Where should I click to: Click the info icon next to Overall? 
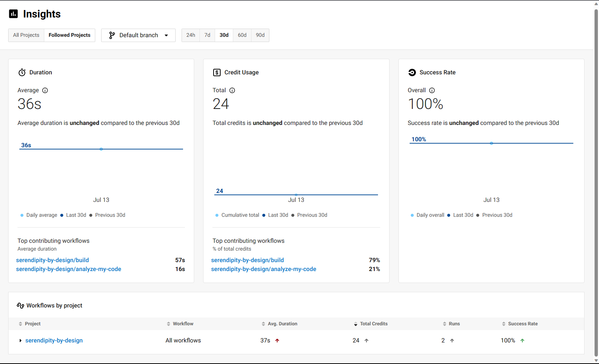[432, 90]
